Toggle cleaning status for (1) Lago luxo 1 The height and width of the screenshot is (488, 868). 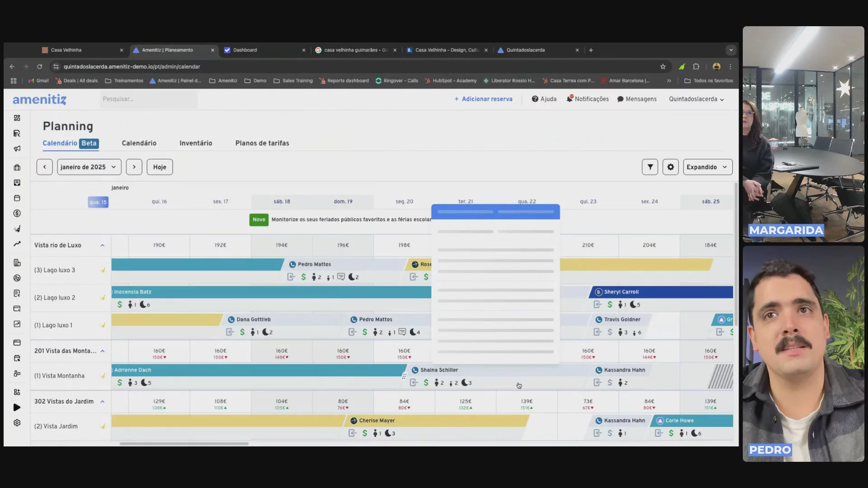(103, 325)
